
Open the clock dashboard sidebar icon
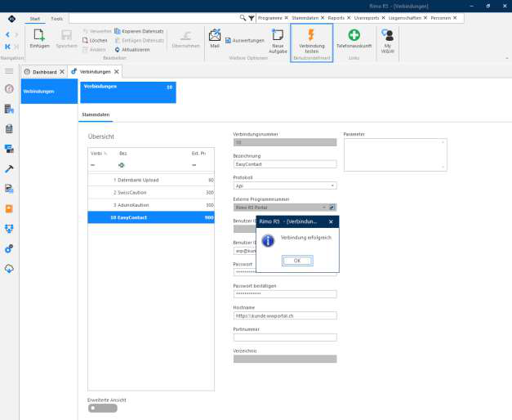point(9,88)
